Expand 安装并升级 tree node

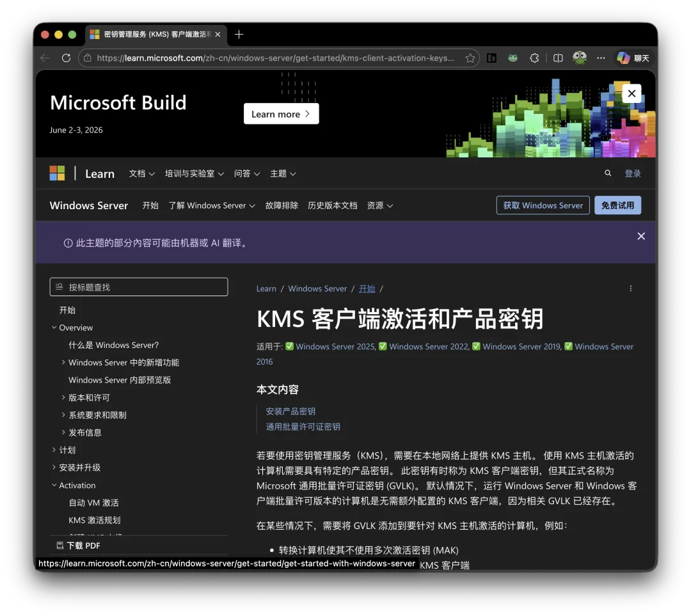click(x=54, y=467)
